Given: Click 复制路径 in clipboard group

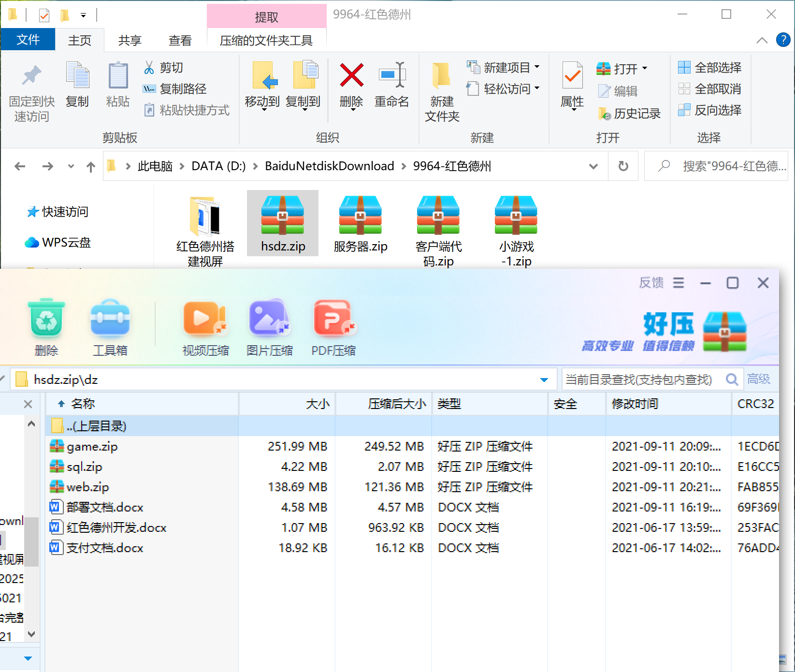Looking at the screenshot, I should coord(175,89).
